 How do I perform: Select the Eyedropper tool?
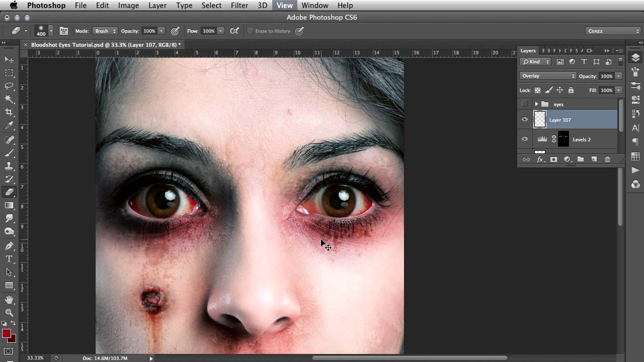(x=9, y=126)
